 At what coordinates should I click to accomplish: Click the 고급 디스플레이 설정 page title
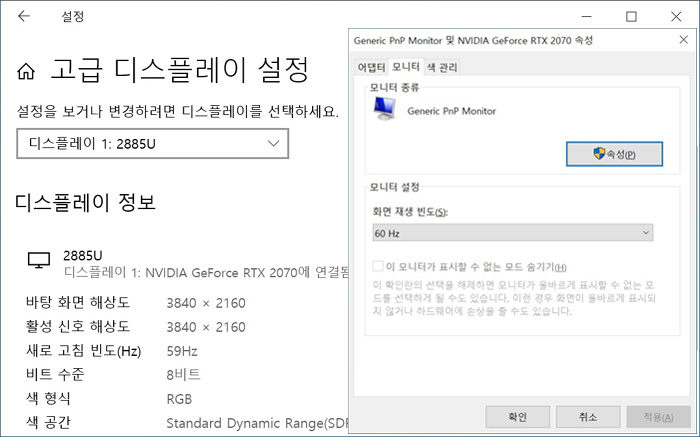coord(179,70)
